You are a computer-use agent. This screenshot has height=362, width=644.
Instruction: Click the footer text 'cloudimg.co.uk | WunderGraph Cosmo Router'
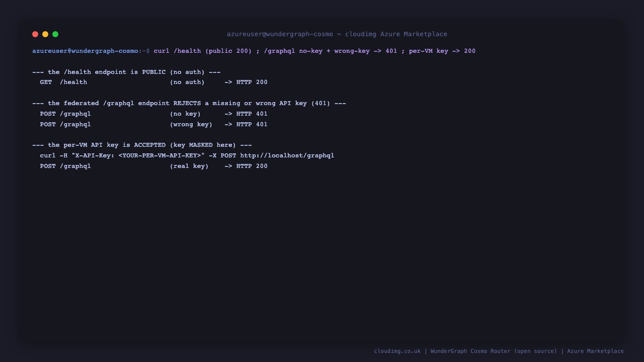(x=499, y=351)
